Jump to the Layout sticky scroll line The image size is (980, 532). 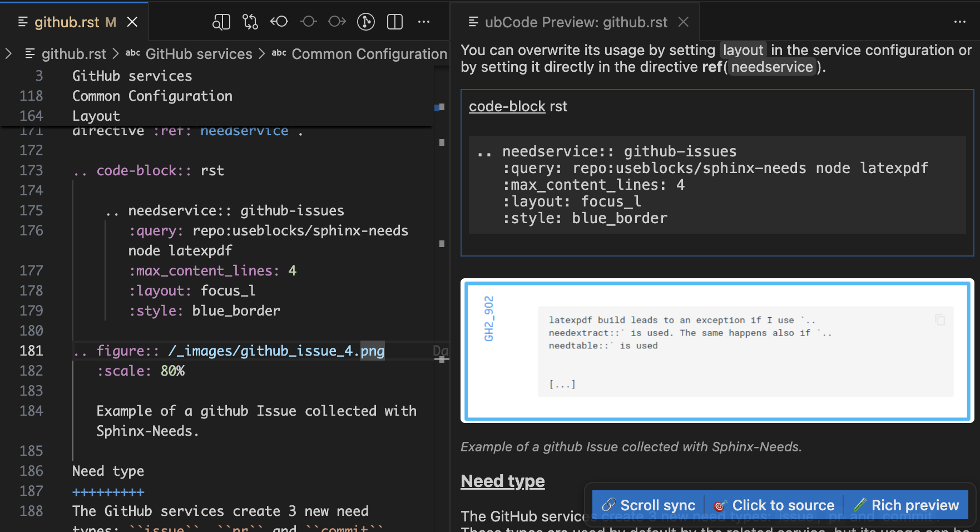[x=96, y=116]
